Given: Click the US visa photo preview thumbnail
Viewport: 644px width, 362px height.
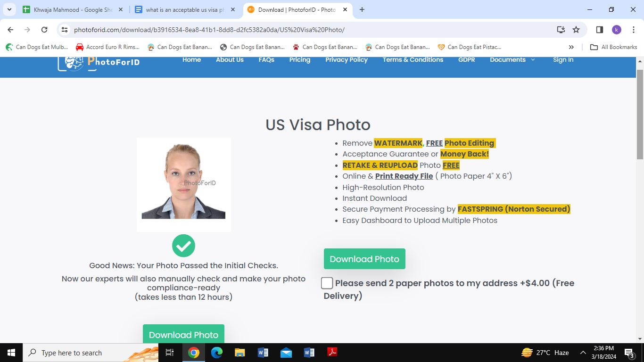Looking at the screenshot, I should pos(184,185).
